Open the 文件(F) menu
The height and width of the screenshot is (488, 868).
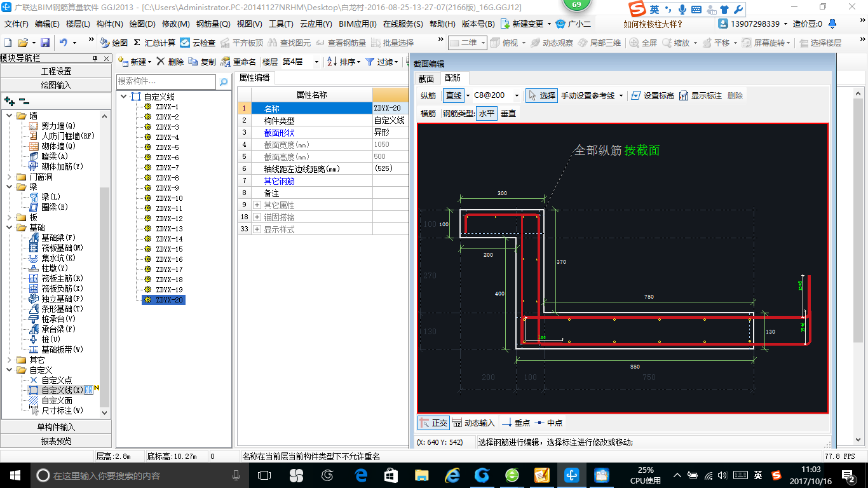[17, 24]
